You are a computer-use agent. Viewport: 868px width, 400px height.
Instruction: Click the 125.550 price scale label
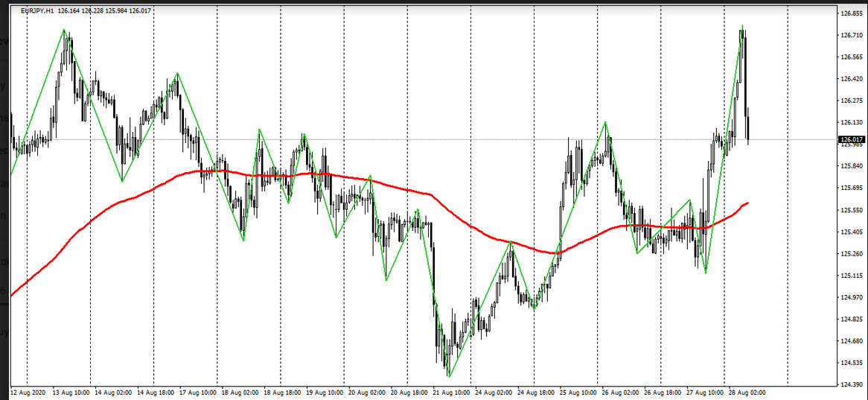(852, 210)
